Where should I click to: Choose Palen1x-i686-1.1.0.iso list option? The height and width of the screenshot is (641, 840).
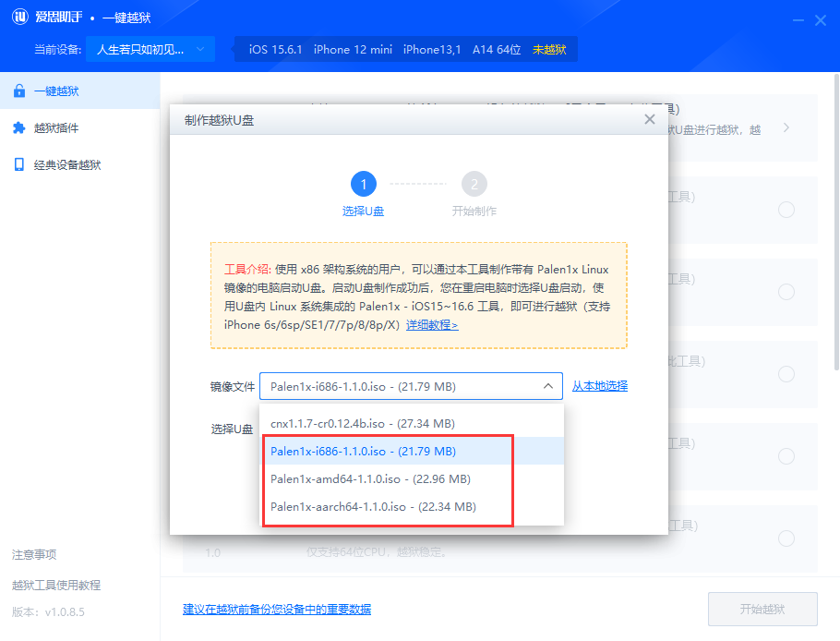[412, 452]
